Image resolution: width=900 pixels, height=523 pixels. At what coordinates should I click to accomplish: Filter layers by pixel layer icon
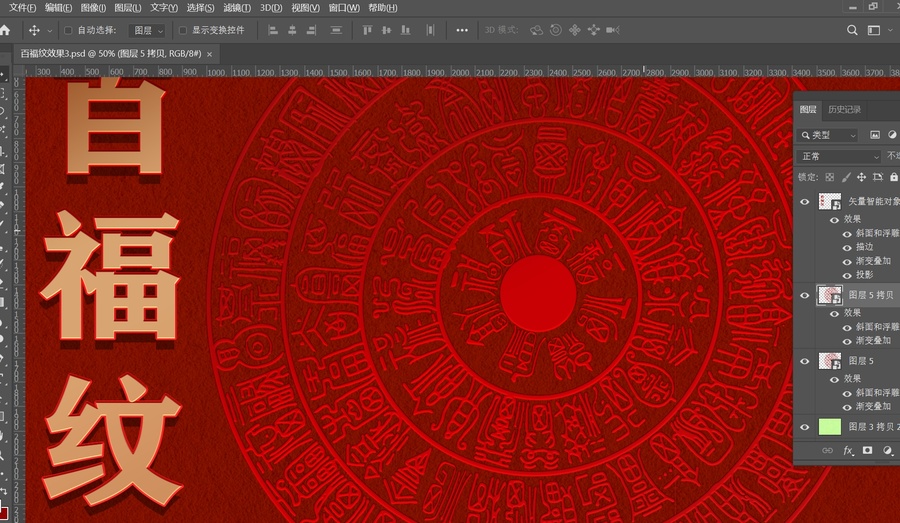pyautogui.click(x=875, y=135)
